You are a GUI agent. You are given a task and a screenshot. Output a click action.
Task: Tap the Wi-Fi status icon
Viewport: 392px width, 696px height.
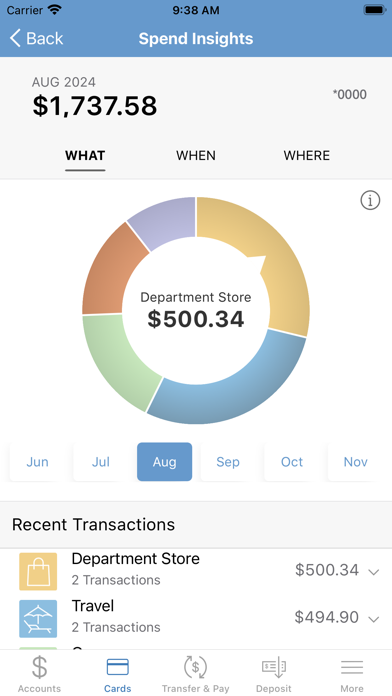coord(55,10)
